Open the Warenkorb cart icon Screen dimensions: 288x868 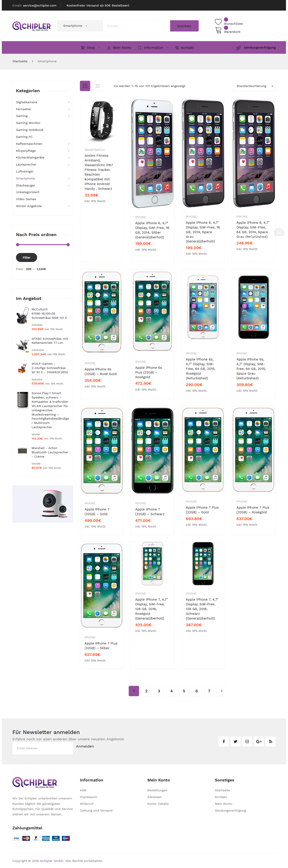click(218, 30)
